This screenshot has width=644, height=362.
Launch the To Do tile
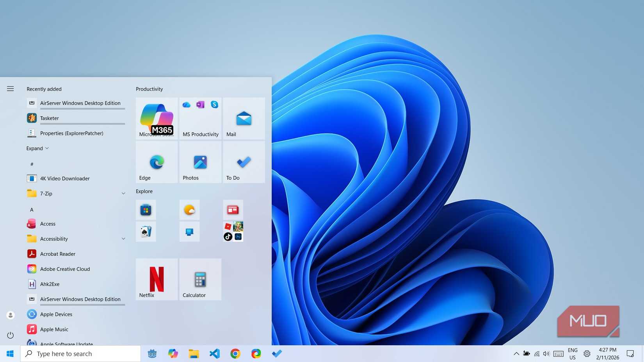tap(244, 162)
